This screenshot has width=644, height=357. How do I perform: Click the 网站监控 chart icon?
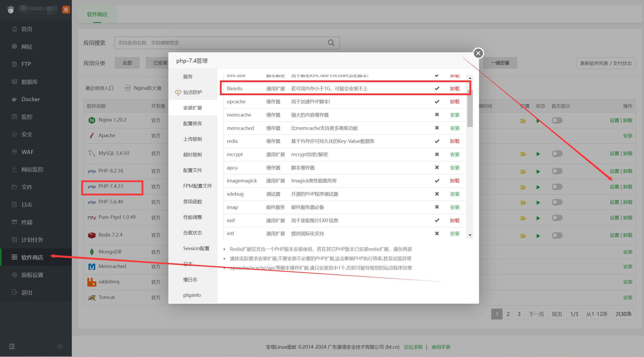pos(15,169)
